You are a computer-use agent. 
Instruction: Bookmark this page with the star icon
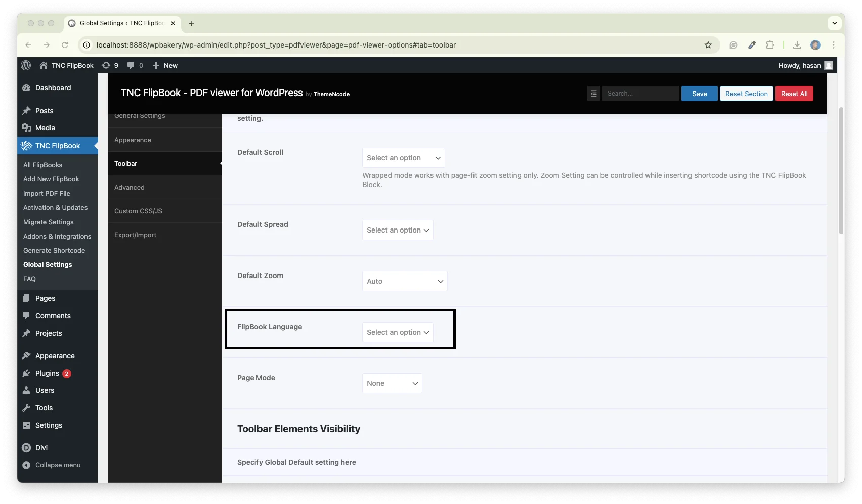(708, 45)
